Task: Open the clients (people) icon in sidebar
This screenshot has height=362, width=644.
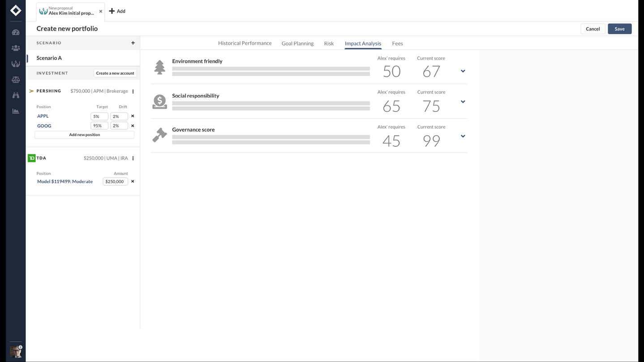Action: (x=16, y=48)
